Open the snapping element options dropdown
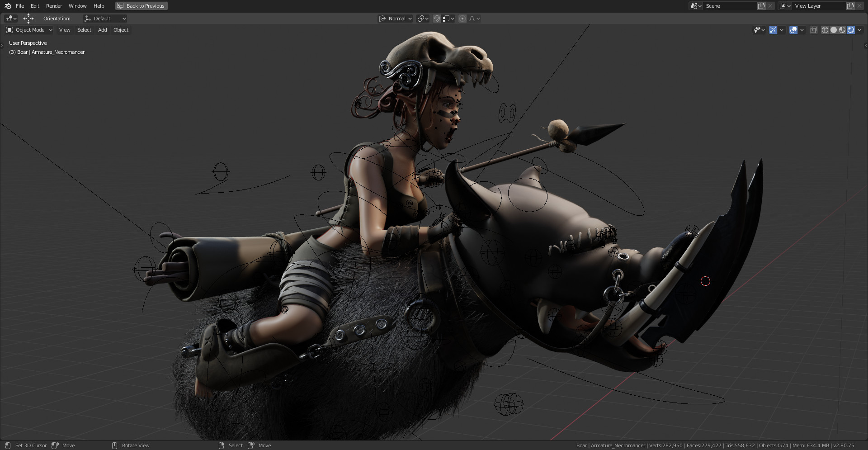 [x=448, y=19]
